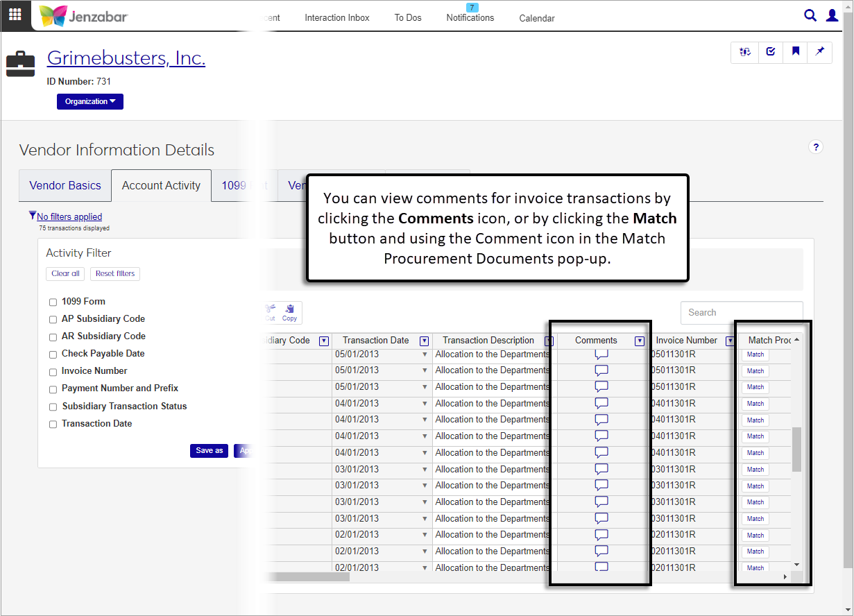Click the search magnifier icon
854x616 pixels.
click(810, 15)
